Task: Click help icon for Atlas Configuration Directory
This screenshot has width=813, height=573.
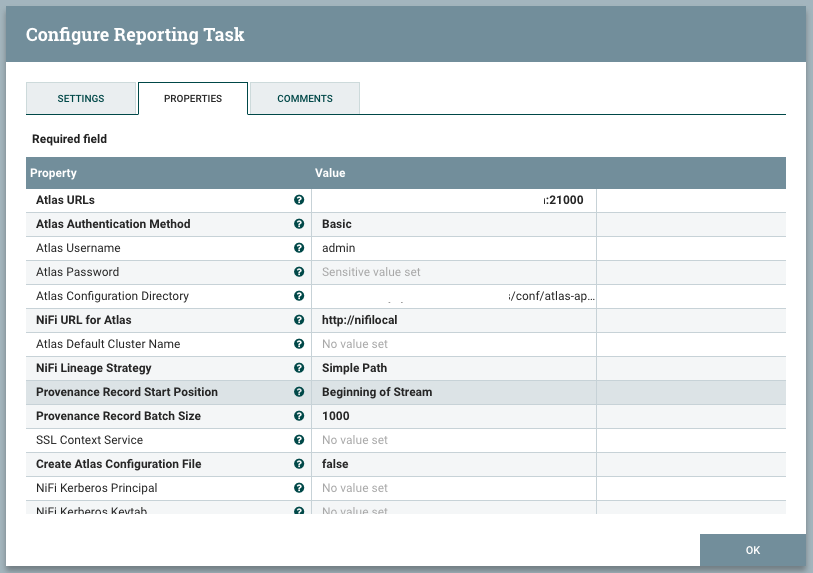Action: pyautogui.click(x=299, y=296)
